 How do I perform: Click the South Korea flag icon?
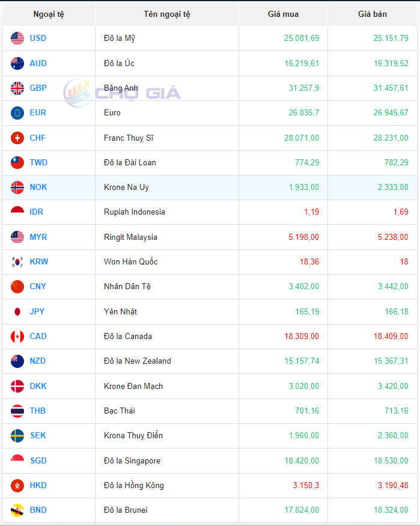(17, 262)
